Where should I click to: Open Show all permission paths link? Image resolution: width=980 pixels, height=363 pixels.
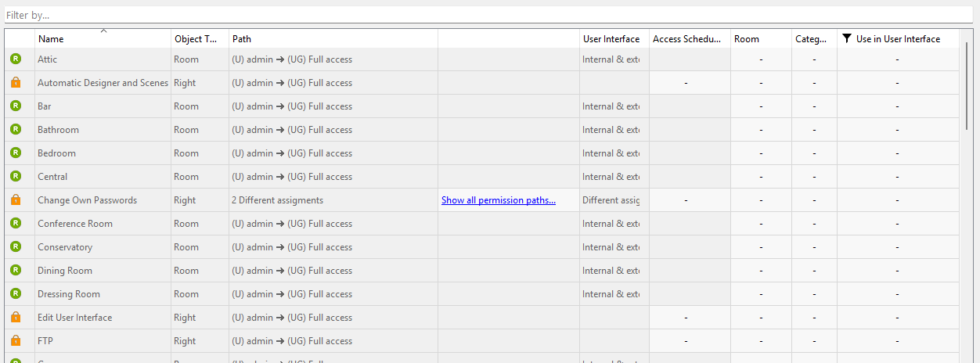pos(498,200)
